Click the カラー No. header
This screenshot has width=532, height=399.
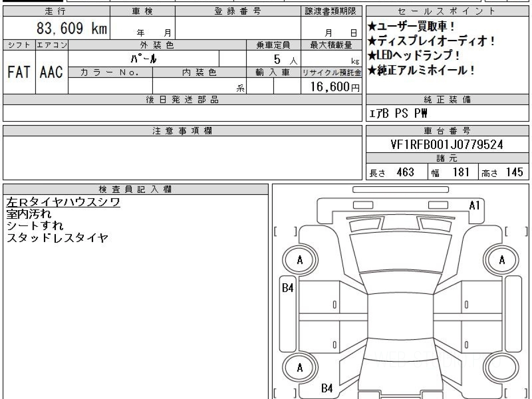(110, 72)
